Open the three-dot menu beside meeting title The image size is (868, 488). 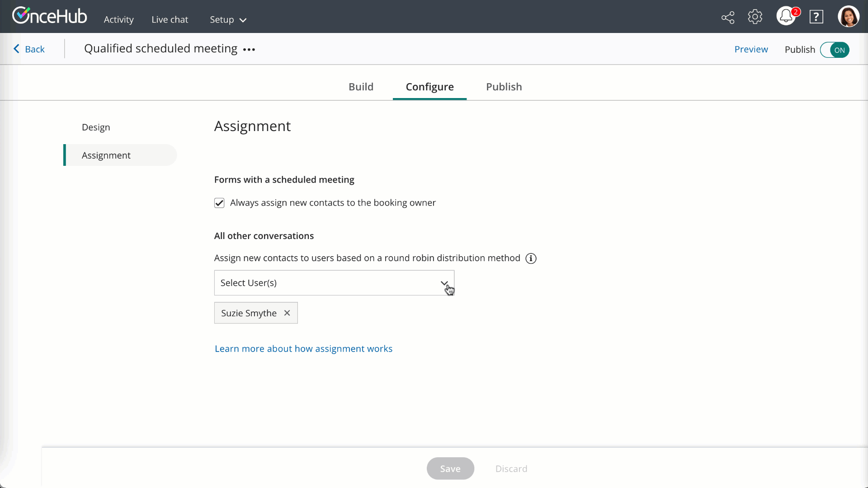coord(249,50)
